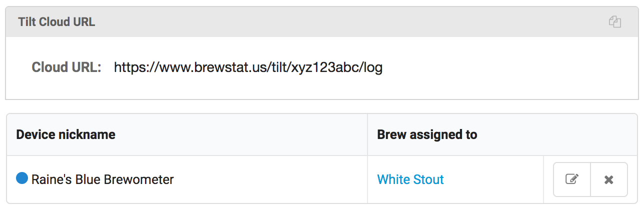The image size is (644, 210).
Task: Open the White Stout brew link
Action: (410, 179)
